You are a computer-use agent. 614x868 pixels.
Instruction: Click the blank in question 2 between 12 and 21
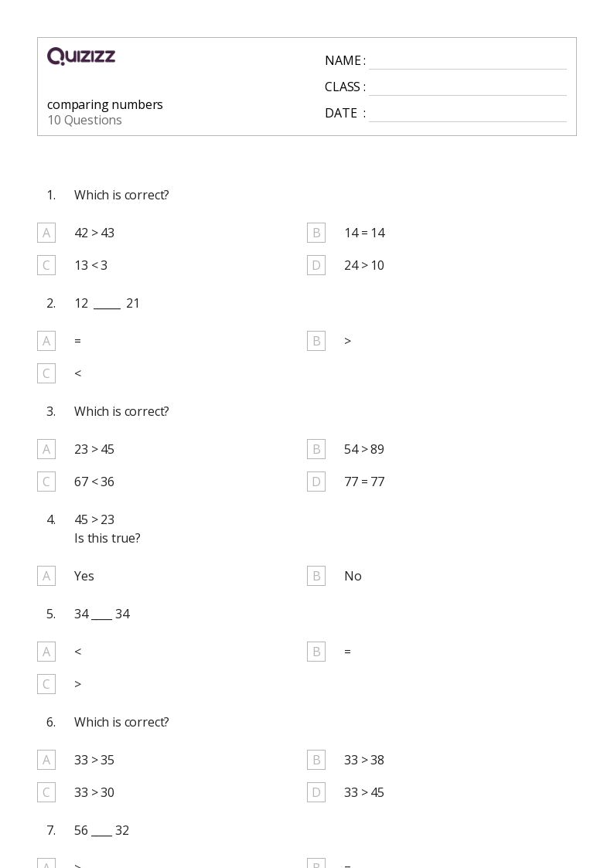[x=107, y=305]
